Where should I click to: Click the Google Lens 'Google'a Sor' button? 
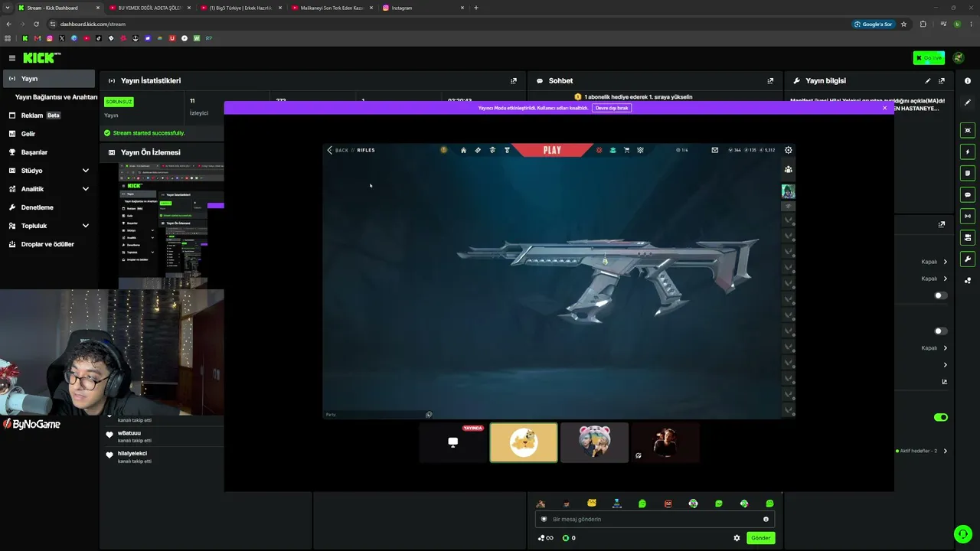click(874, 24)
